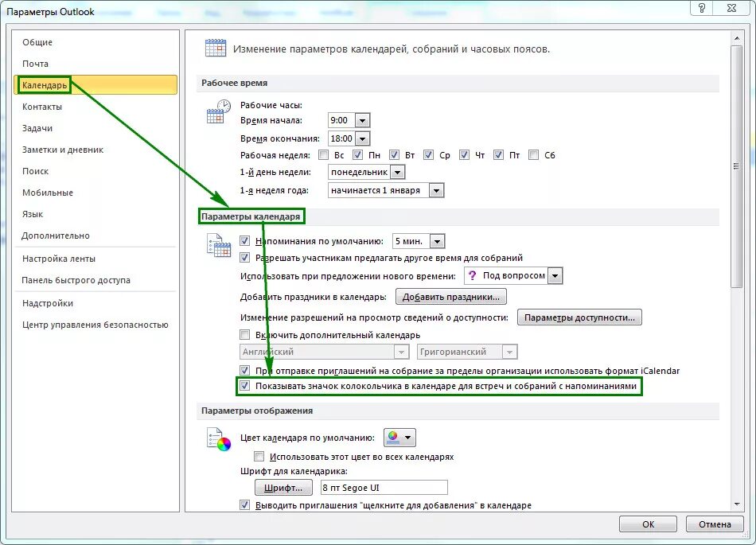Click the scrollbar up arrow
The image size is (756, 545).
(x=736, y=37)
